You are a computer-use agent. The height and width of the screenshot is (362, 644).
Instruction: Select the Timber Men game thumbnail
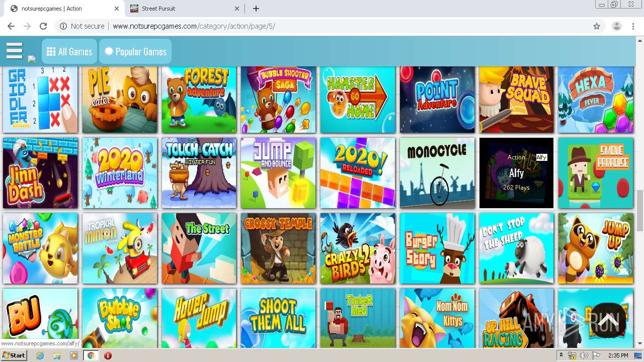tap(358, 318)
